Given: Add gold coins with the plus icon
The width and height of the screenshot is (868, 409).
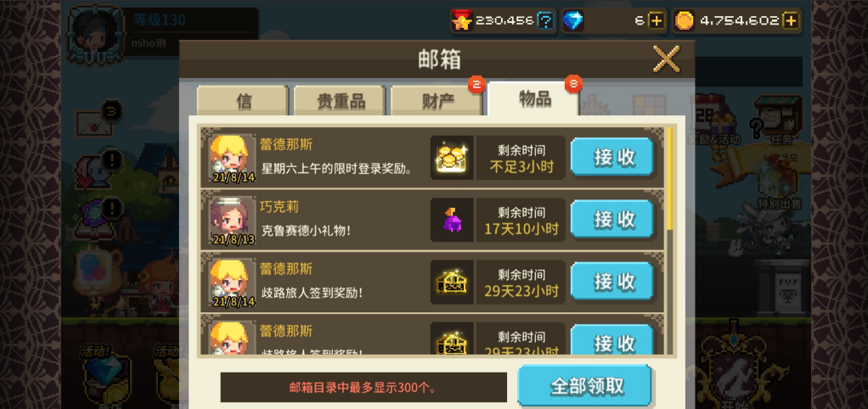Looking at the screenshot, I should click(x=791, y=21).
